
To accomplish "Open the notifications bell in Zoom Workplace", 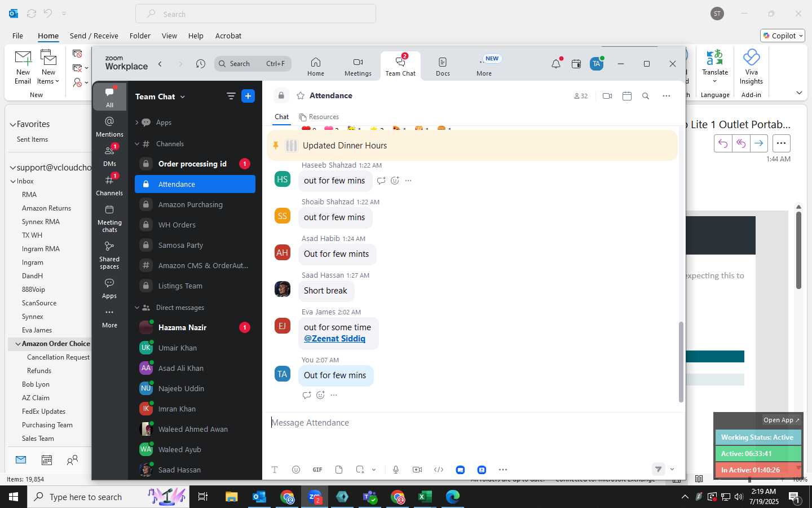I will [556, 64].
